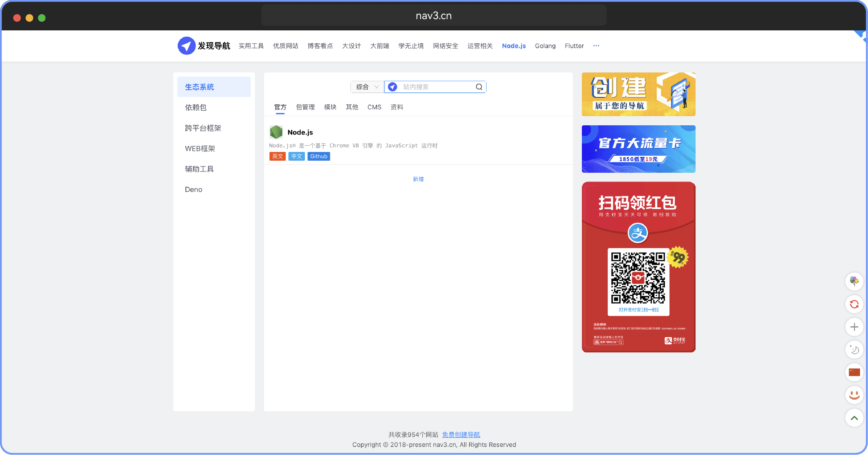Screen dimensions: 868x455
Task: Click the nav3.cn address bar
Action: (434, 15)
